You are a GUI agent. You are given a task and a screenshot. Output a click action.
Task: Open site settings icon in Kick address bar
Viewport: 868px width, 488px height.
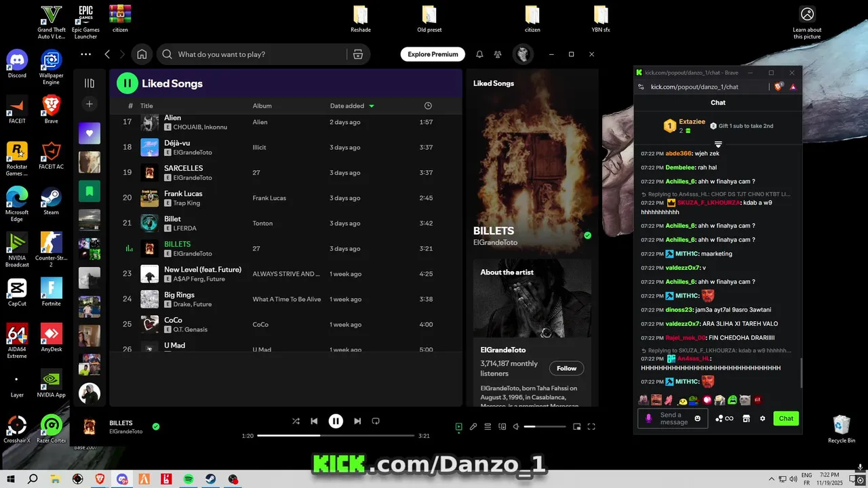(x=641, y=87)
